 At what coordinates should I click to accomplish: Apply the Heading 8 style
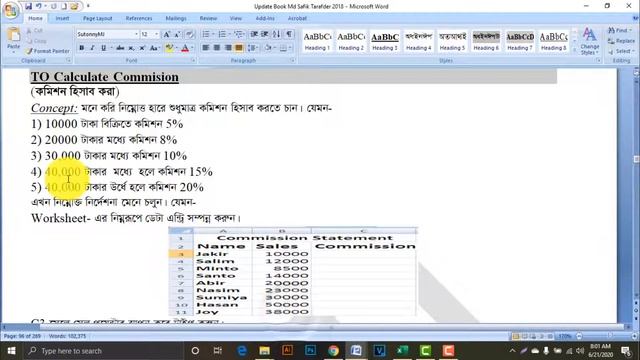[553, 41]
